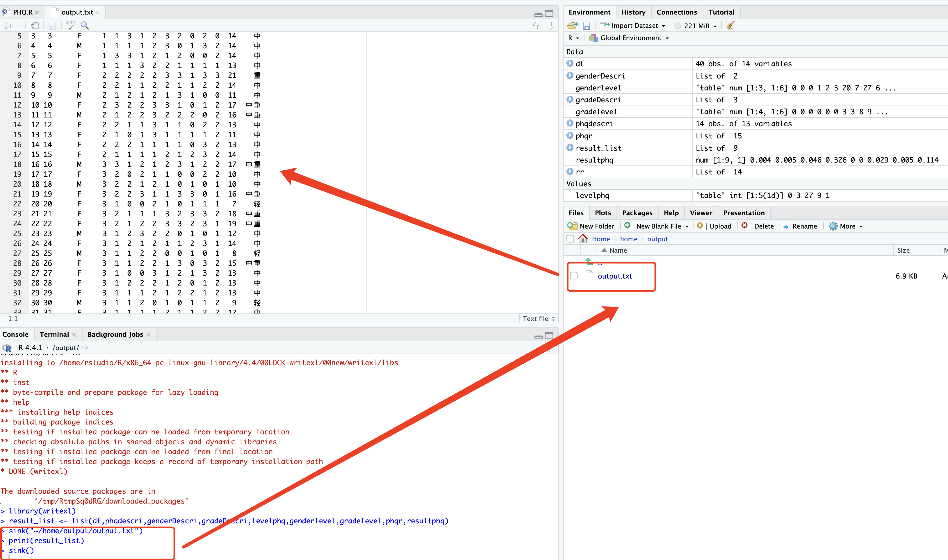This screenshot has width=948, height=560.
Task: Click the load workspace folder icon
Action: (x=572, y=25)
